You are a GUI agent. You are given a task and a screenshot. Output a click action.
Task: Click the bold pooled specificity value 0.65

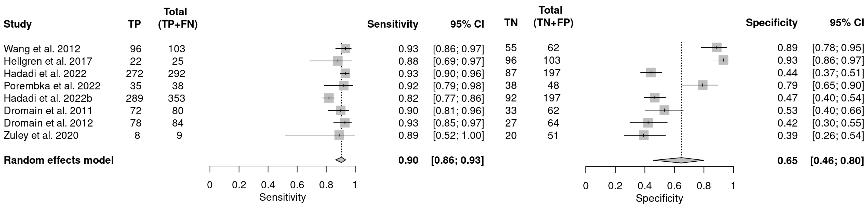coord(788,160)
